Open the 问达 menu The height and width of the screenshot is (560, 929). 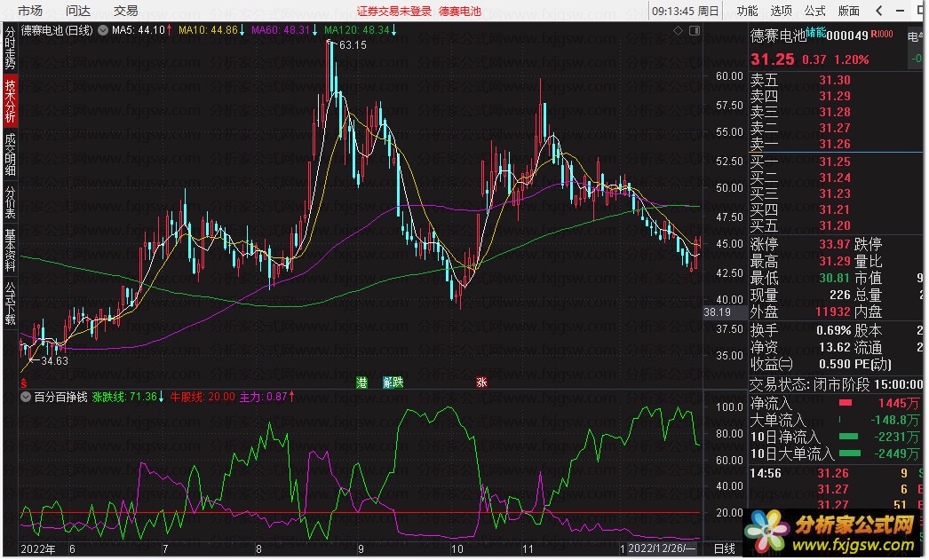(x=77, y=11)
